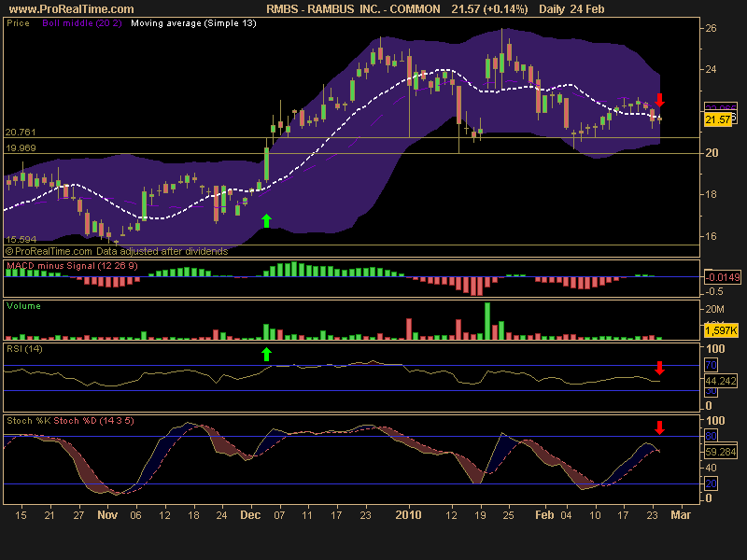
Task: Click date 18 on the time axis
Action: [193, 515]
